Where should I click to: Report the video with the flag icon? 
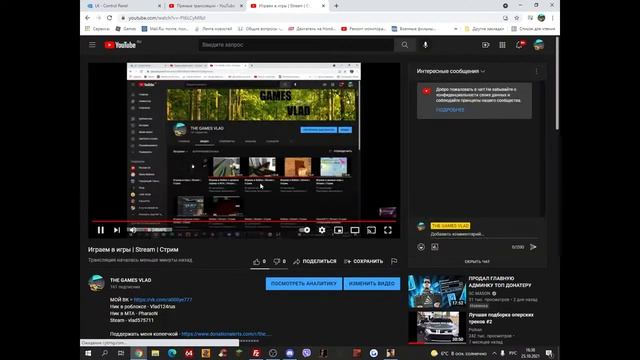(394, 261)
